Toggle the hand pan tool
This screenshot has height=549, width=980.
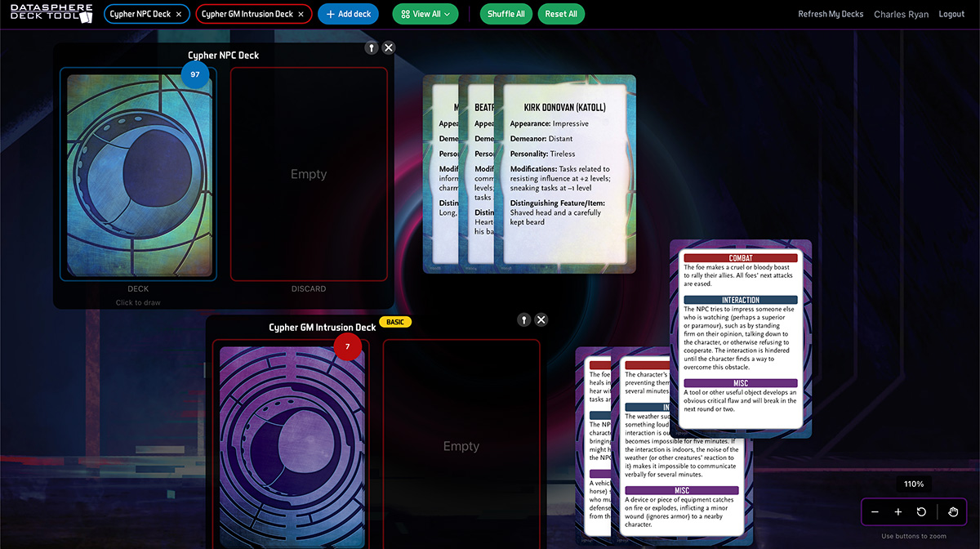(x=953, y=512)
